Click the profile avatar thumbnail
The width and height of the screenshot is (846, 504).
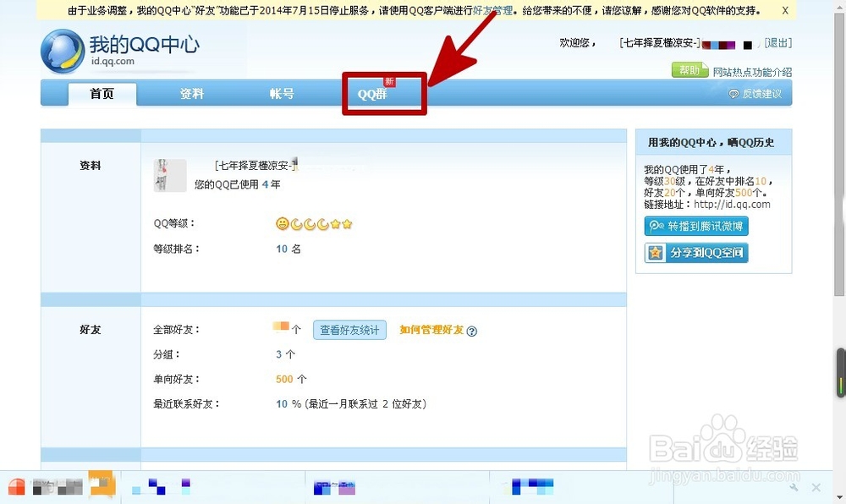pyautogui.click(x=170, y=175)
